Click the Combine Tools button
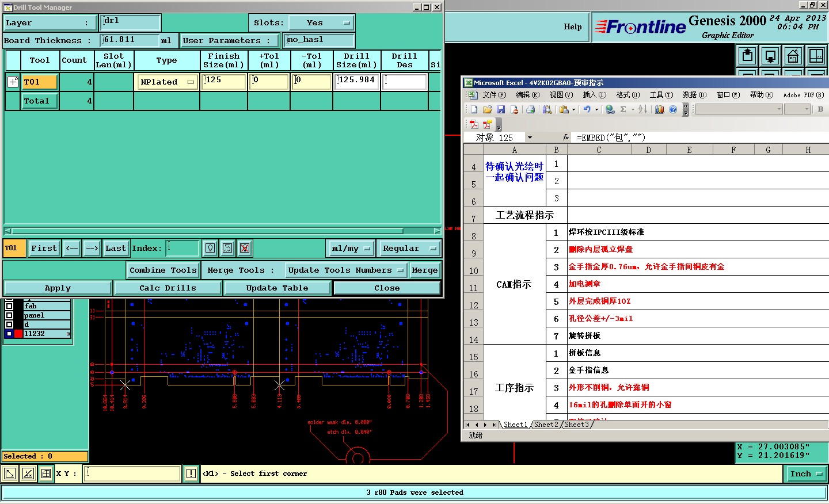Viewport: 829px width, 504px height. (x=163, y=270)
